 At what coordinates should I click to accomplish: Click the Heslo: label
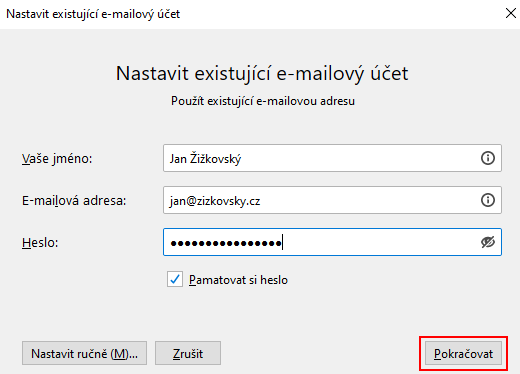point(40,243)
